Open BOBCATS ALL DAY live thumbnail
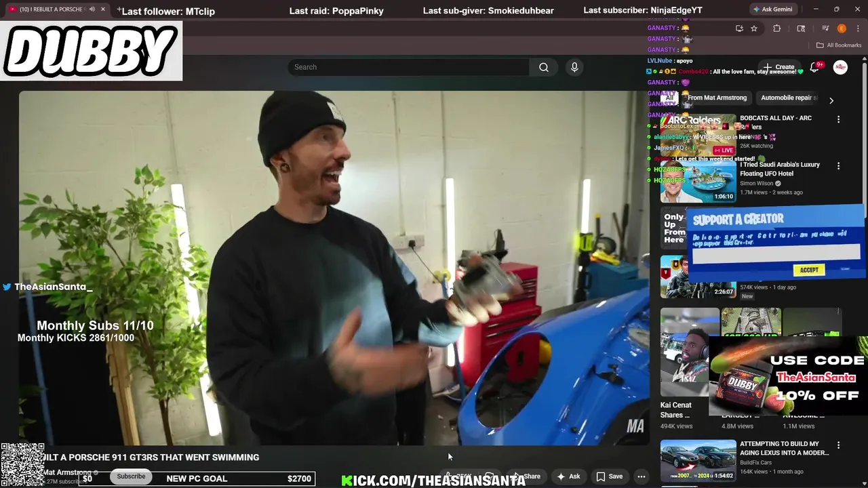 tap(698, 135)
